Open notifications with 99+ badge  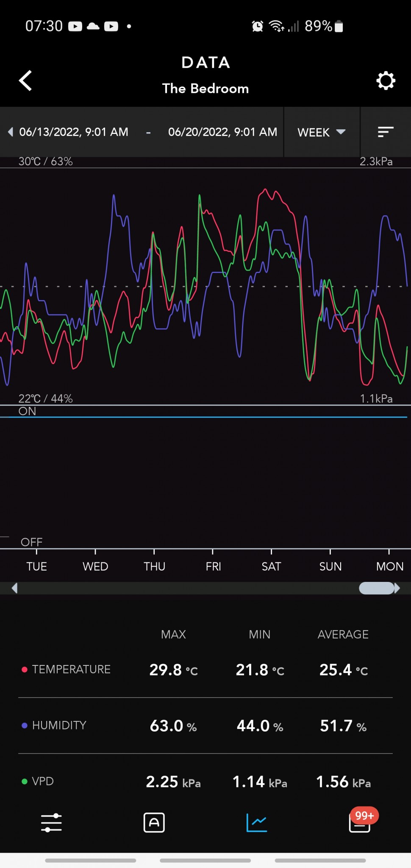pos(360,822)
